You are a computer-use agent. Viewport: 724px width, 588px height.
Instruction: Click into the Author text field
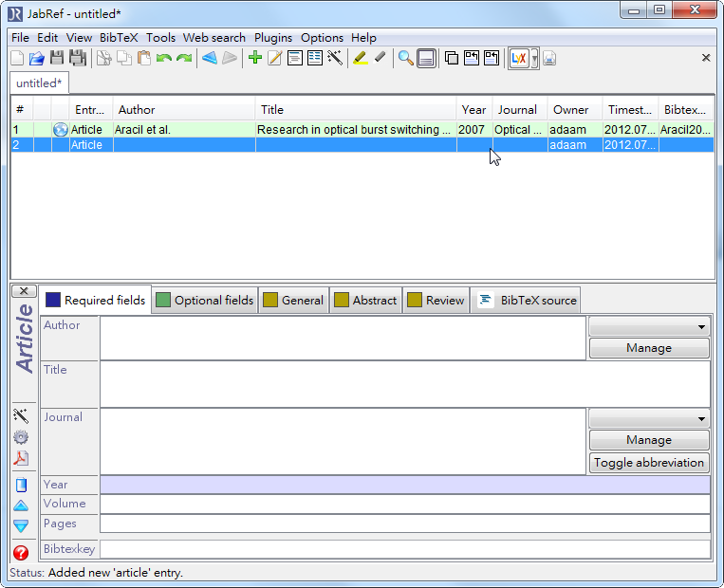tap(343, 338)
